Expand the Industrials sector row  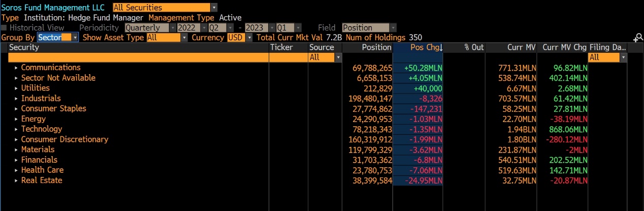click(x=16, y=98)
